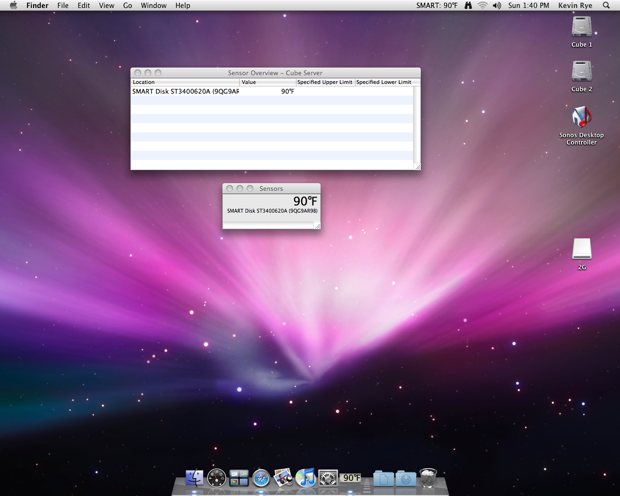Click the 90°F temperature monitor Dock icon
620x496 pixels.
coord(350,478)
